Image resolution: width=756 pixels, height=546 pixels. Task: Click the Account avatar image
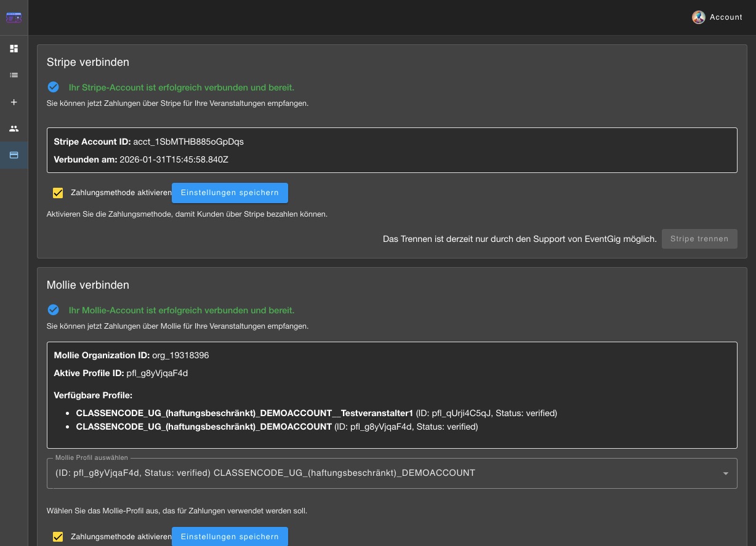pyautogui.click(x=698, y=17)
